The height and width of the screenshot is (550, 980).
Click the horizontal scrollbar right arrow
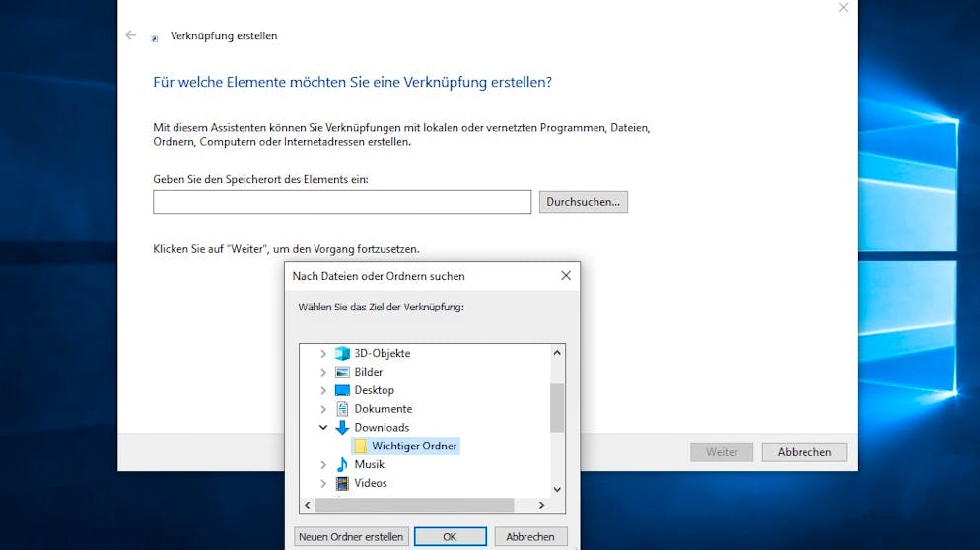point(542,505)
